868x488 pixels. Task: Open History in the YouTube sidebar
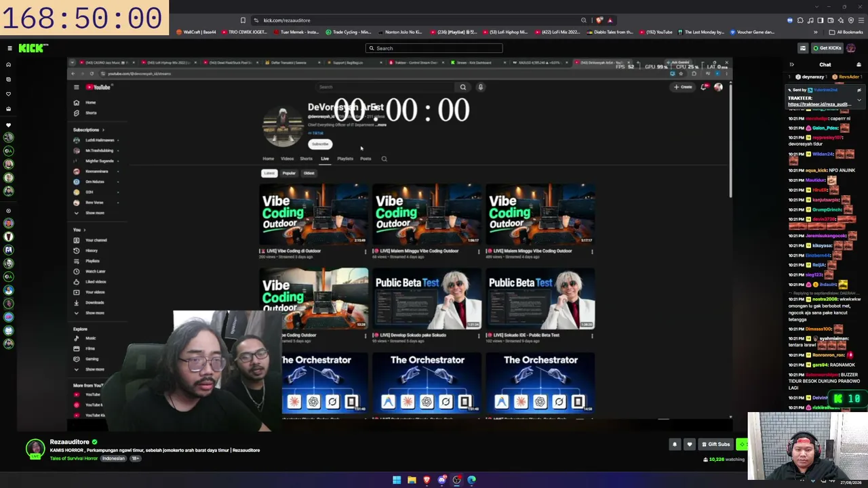coord(86,251)
